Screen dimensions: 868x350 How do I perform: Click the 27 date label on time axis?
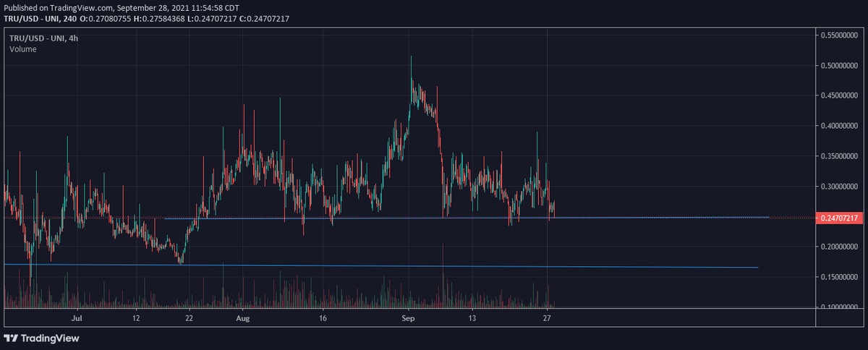(x=548, y=317)
